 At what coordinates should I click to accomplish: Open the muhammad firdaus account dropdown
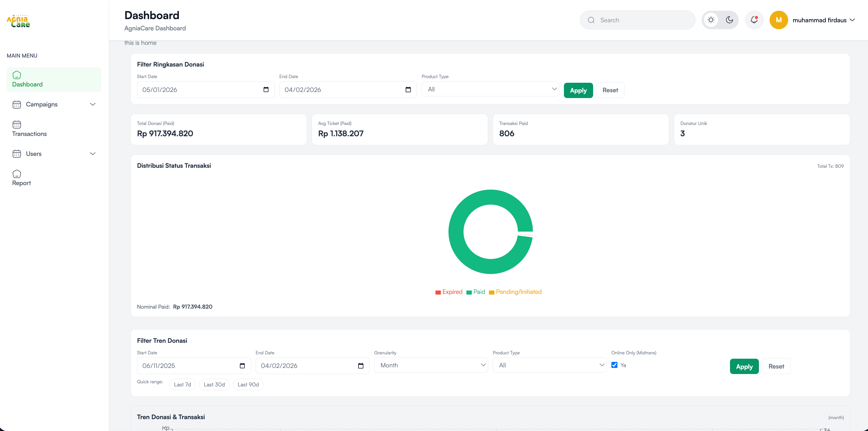(x=823, y=20)
